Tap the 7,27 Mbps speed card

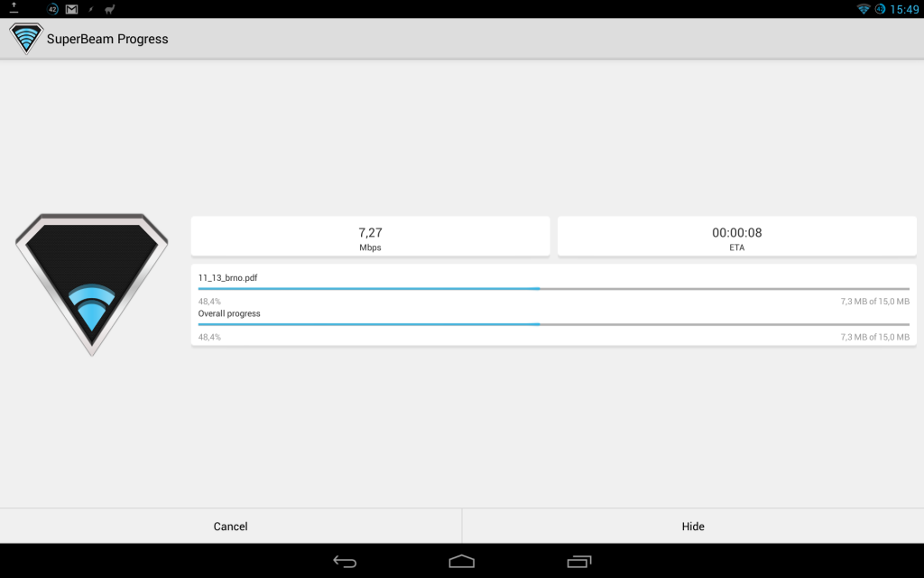tap(370, 236)
